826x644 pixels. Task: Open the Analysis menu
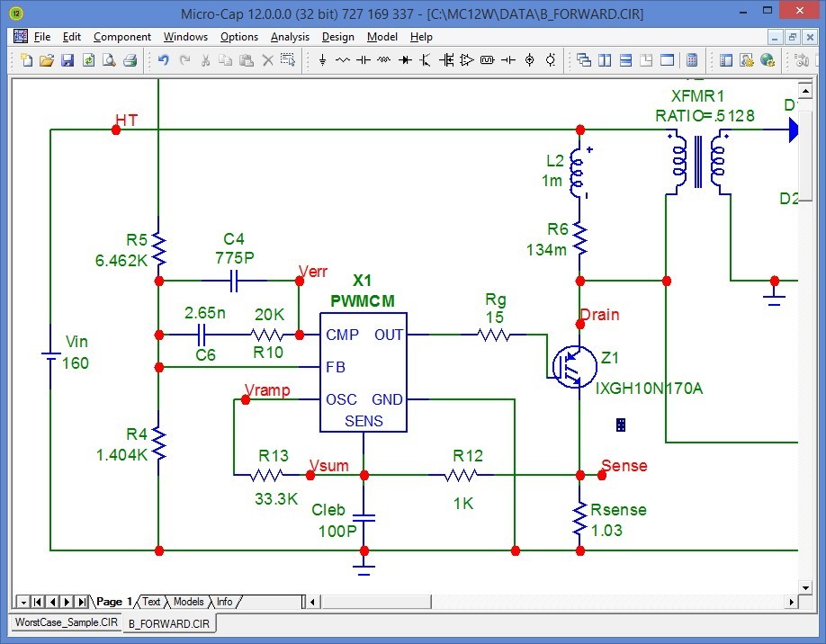(x=290, y=37)
